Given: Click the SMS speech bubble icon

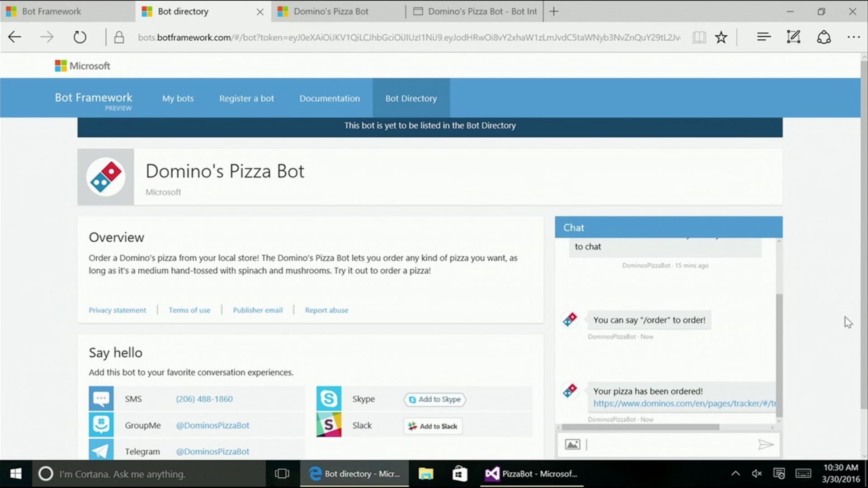Looking at the screenshot, I should [x=101, y=399].
